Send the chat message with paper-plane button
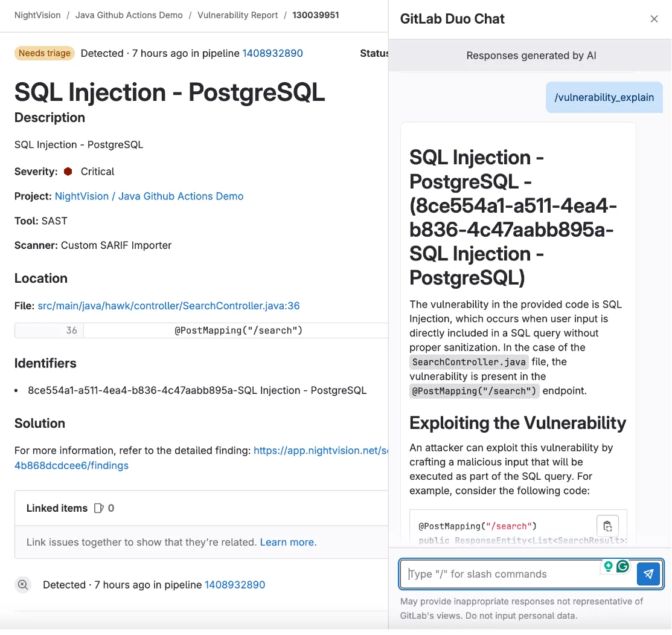Viewport: 672px width, 635px height. coord(648,574)
